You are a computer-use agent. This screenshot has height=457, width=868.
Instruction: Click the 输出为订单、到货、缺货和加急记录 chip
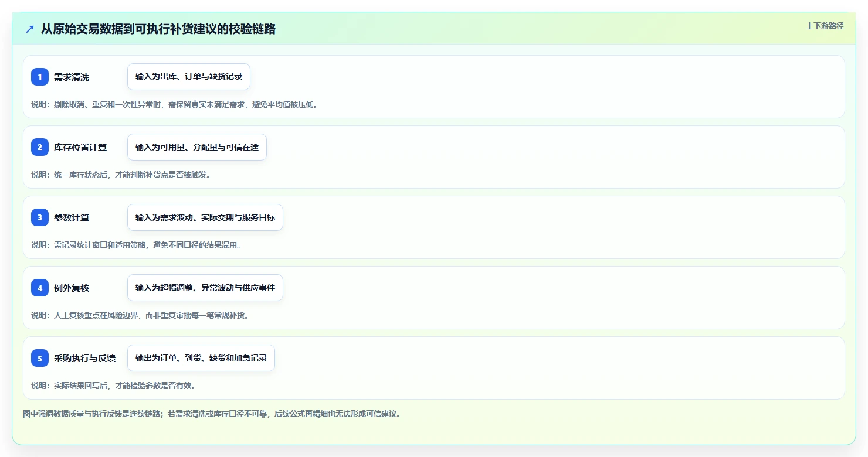[x=201, y=358]
